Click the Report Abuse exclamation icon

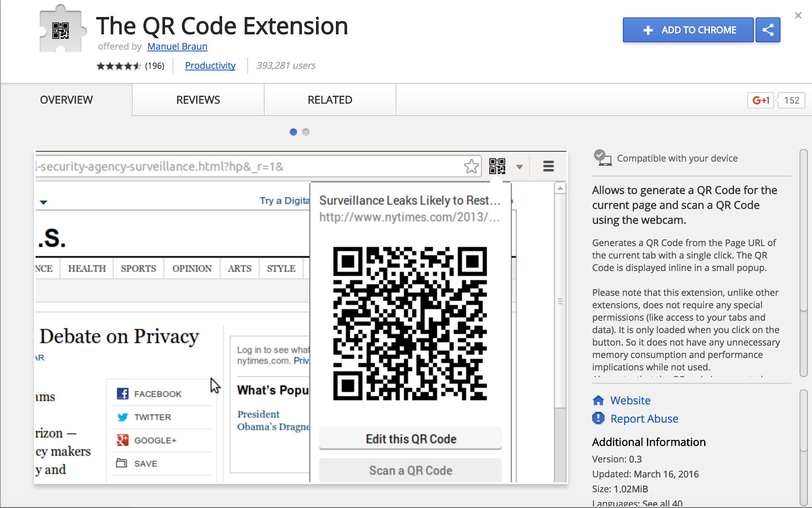coord(598,418)
